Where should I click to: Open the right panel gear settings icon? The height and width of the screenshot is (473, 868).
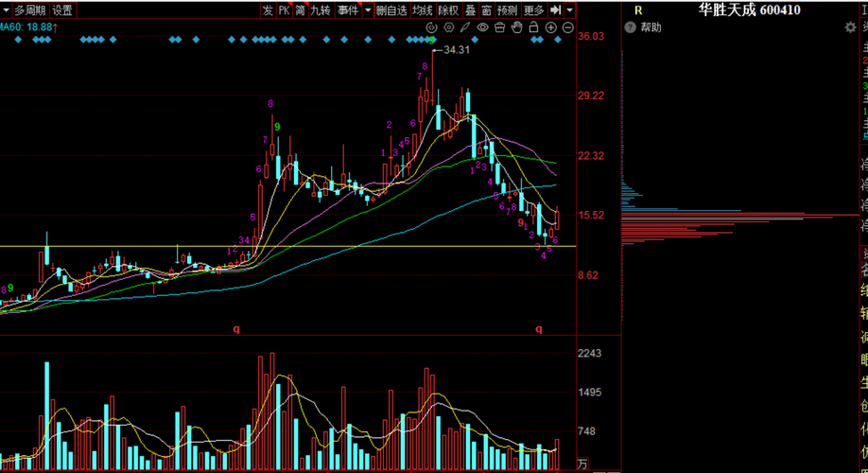coord(850,27)
